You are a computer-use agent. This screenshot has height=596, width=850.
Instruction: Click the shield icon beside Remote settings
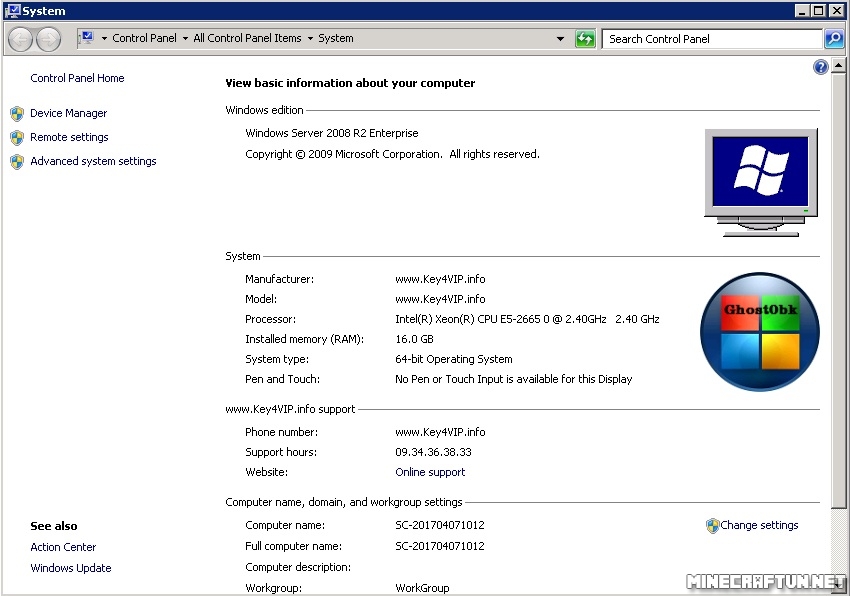tap(17, 137)
